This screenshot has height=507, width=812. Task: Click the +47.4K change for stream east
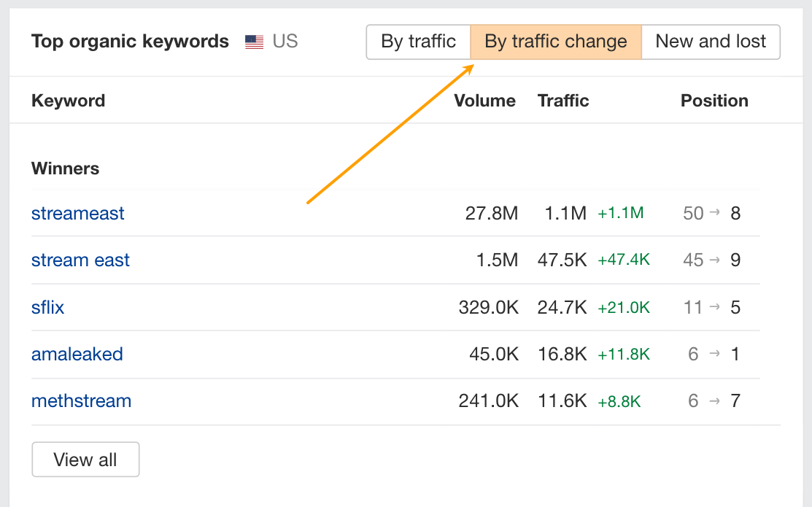pos(624,260)
